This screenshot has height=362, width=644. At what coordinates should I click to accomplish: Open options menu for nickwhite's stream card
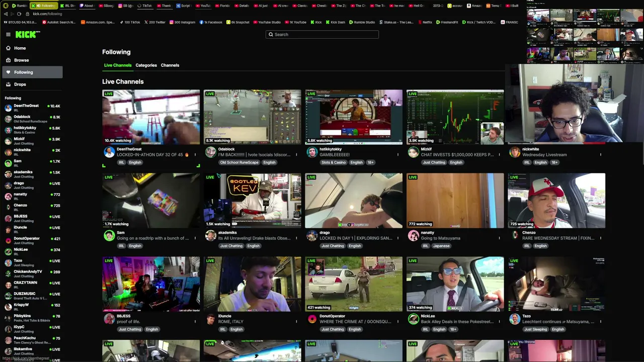pyautogui.click(x=601, y=155)
